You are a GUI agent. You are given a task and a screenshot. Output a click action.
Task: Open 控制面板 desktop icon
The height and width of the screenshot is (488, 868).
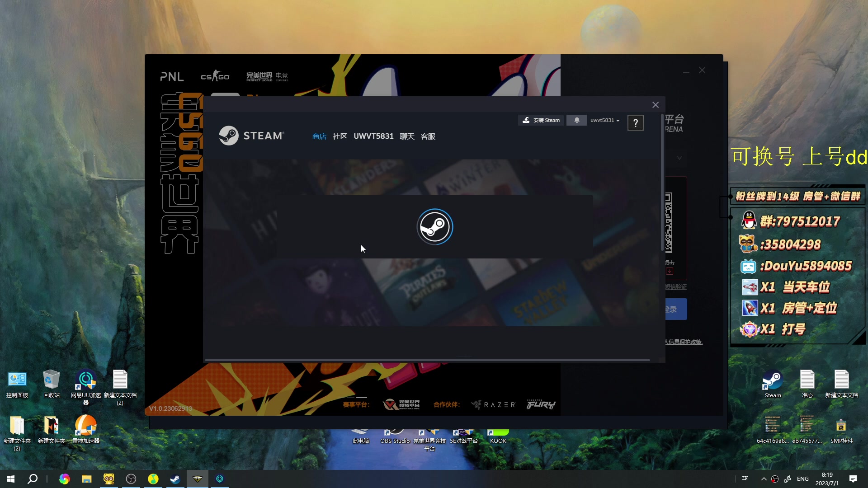pyautogui.click(x=17, y=384)
